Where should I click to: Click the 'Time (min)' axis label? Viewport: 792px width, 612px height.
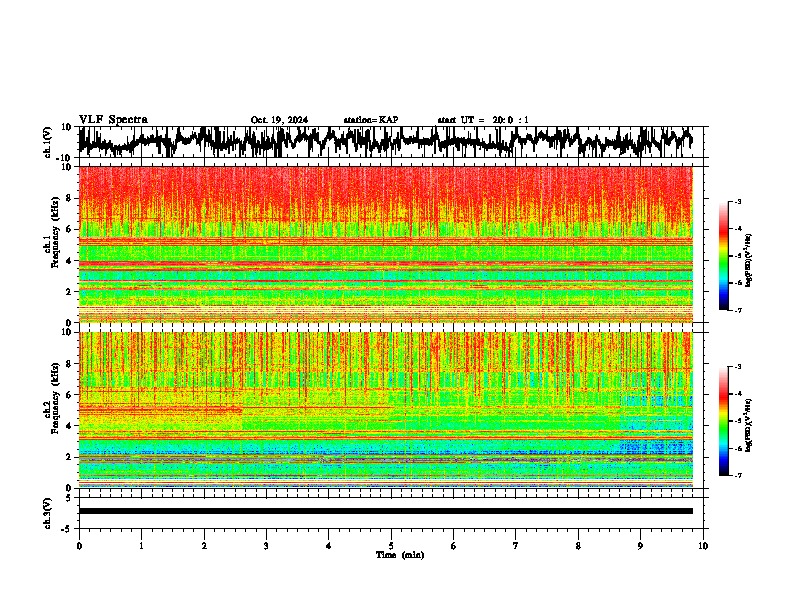(x=400, y=555)
